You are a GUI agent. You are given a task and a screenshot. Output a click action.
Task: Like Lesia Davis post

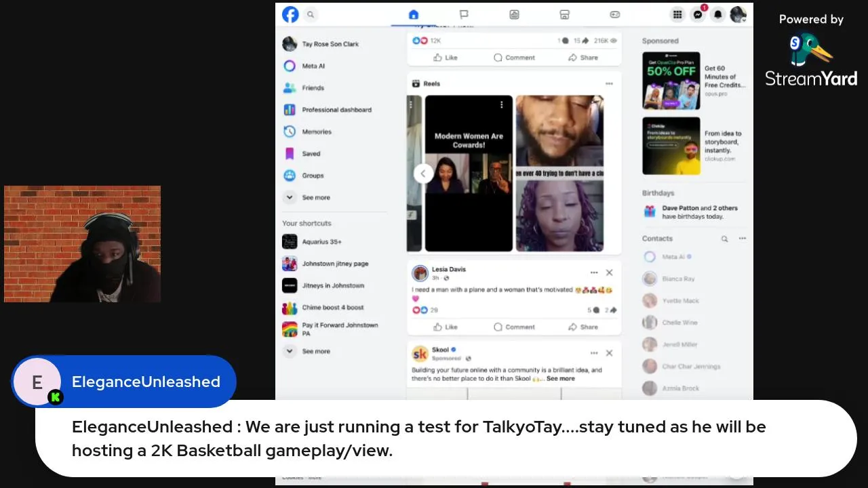[446, 327]
